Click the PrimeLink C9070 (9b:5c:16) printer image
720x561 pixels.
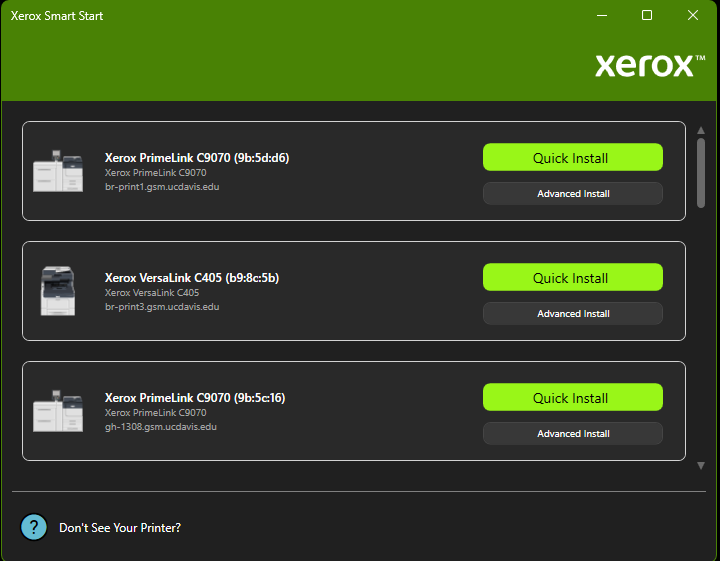[x=58, y=411]
